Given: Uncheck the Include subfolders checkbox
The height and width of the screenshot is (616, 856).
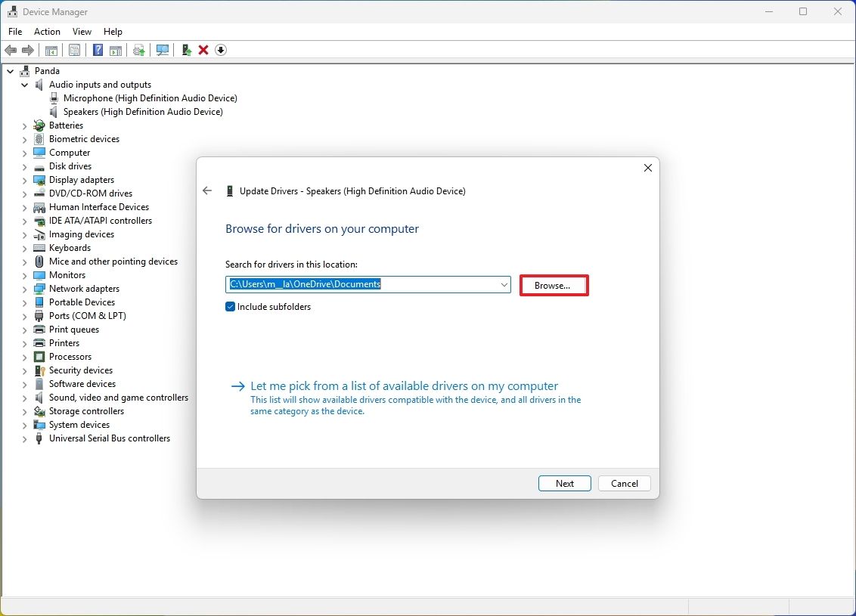Looking at the screenshot, I should pos(230,306).
